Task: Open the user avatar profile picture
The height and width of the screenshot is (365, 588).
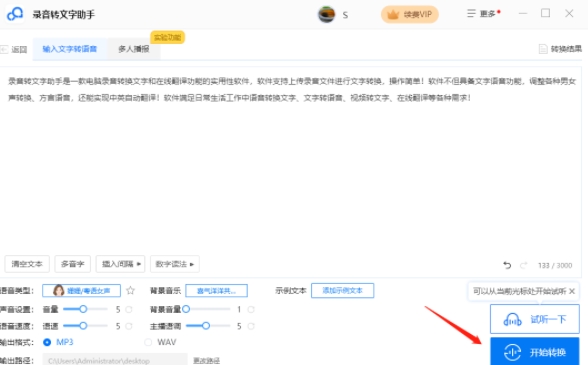Action: pyautogui.click(x=326, y=15)
